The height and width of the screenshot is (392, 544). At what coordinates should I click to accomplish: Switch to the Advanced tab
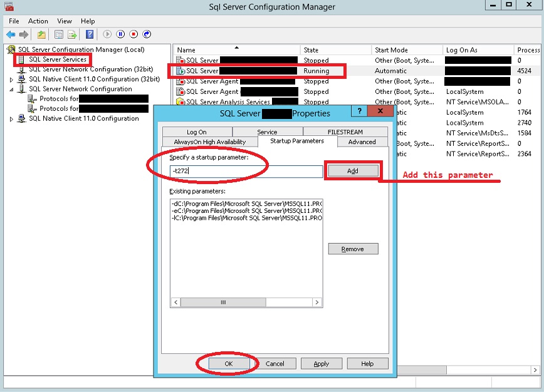coord(362,142)
